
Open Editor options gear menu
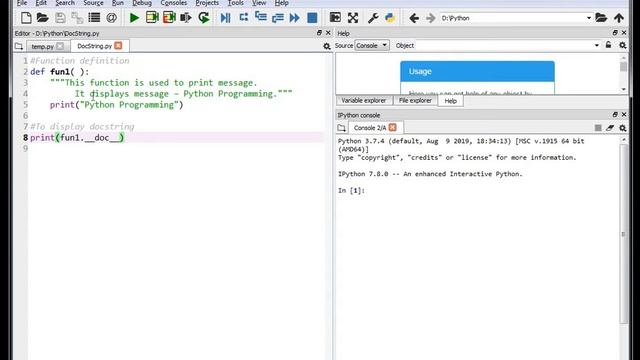(327, 47)
